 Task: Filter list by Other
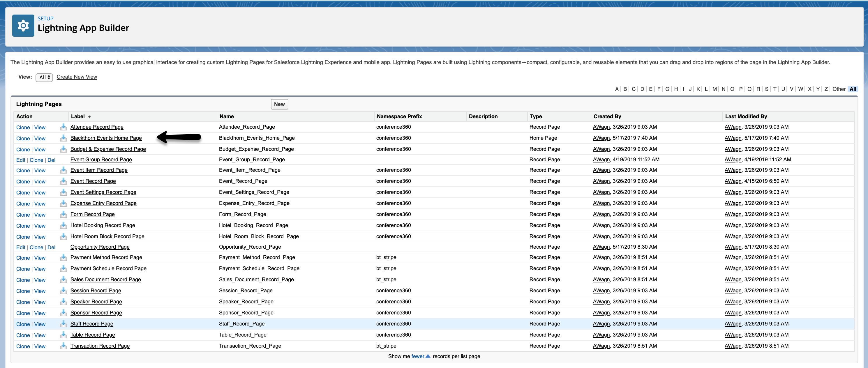pyautogui.click(x=839, y=89)
